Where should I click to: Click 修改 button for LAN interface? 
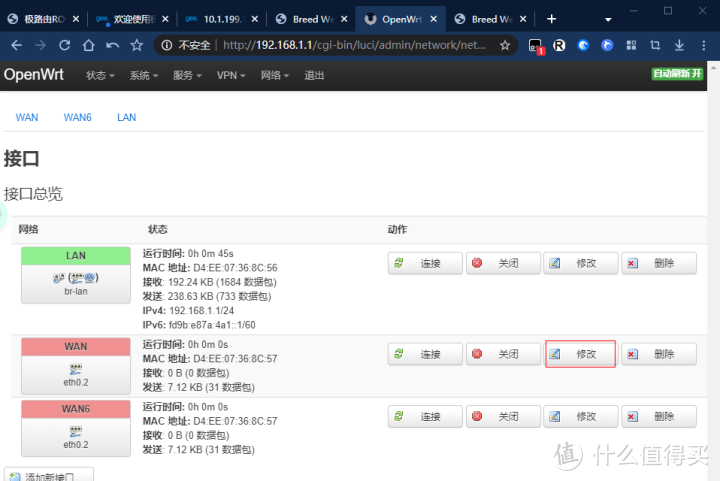tap(581, 263)
